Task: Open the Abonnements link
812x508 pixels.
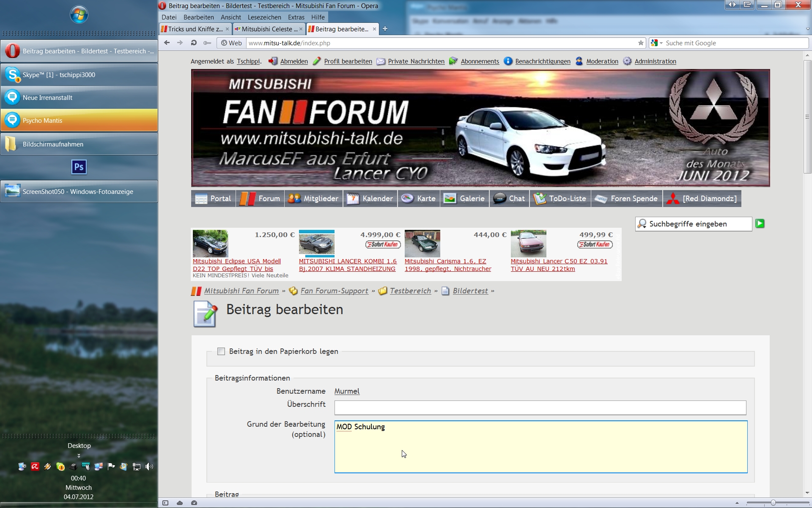Action: [480, 61]
